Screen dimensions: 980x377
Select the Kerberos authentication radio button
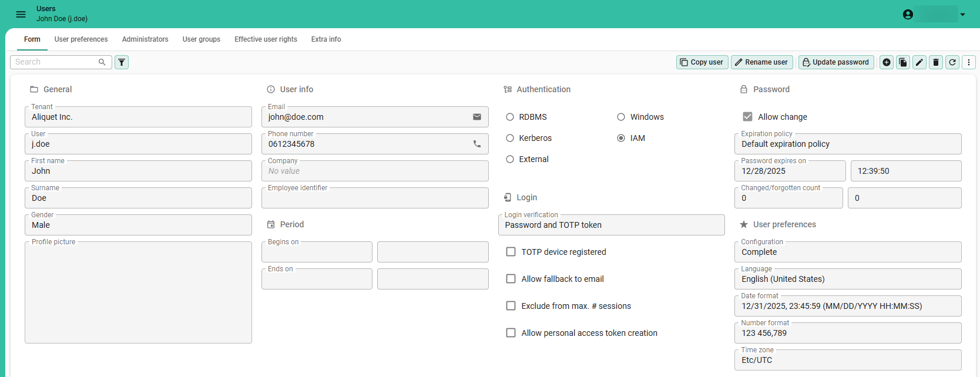point(510,138)
